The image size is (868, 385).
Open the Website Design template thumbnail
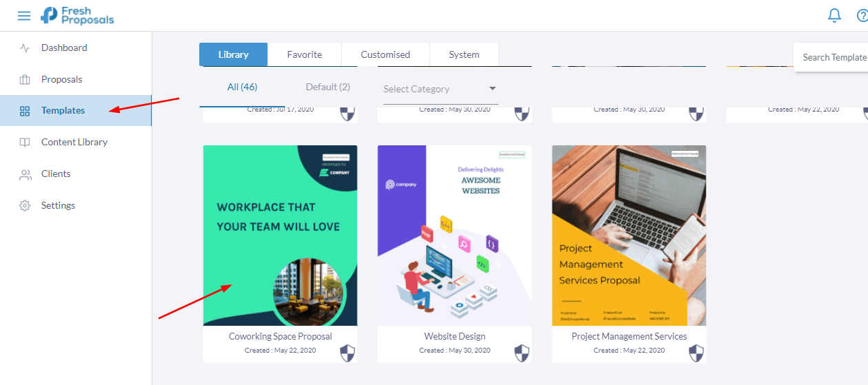[455, 236]
